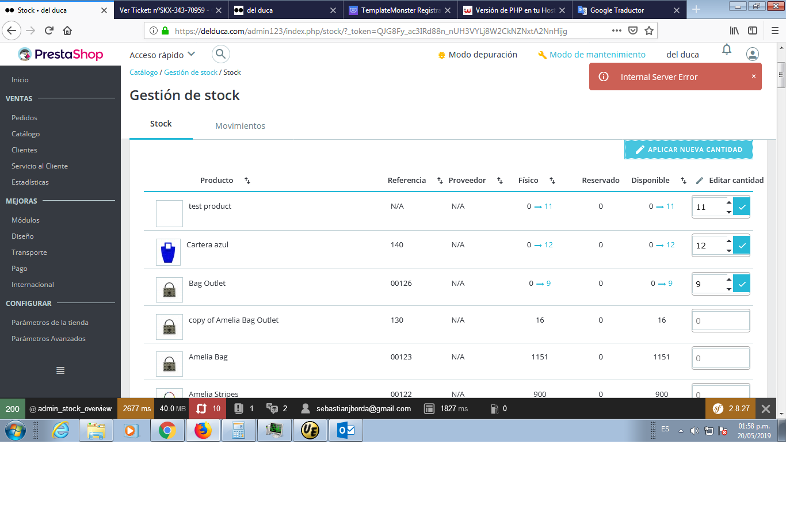Sort the table by Referencia

[x=440, y=181]
